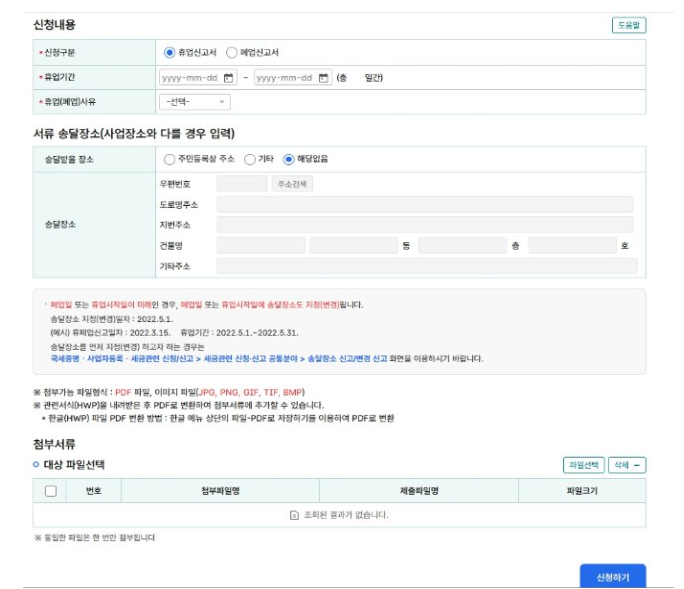
Task: Select 휴업신고서 radio option
Action: coord(169,53)
